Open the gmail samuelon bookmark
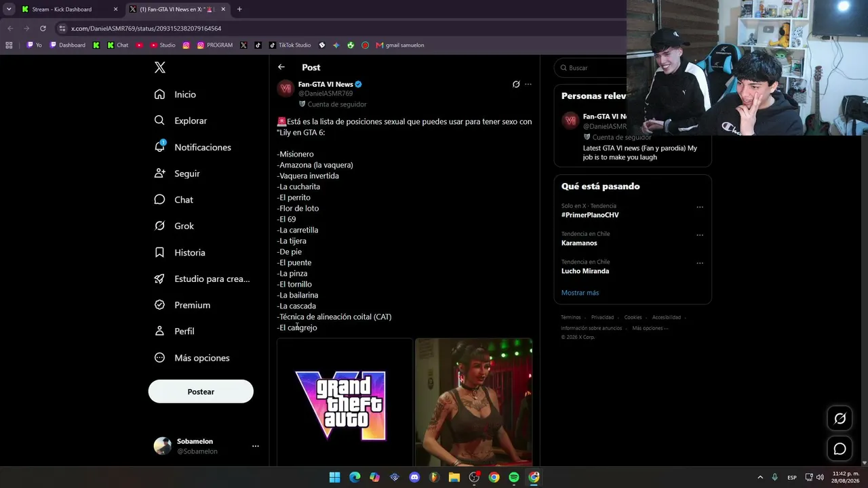This screenshot has width=868, height=488. [400, 45]
